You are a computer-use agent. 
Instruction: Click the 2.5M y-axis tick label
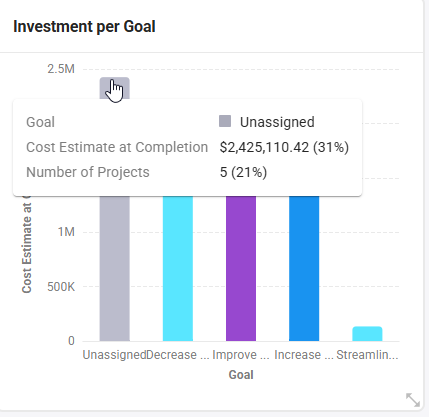click(x=61, y=69)
